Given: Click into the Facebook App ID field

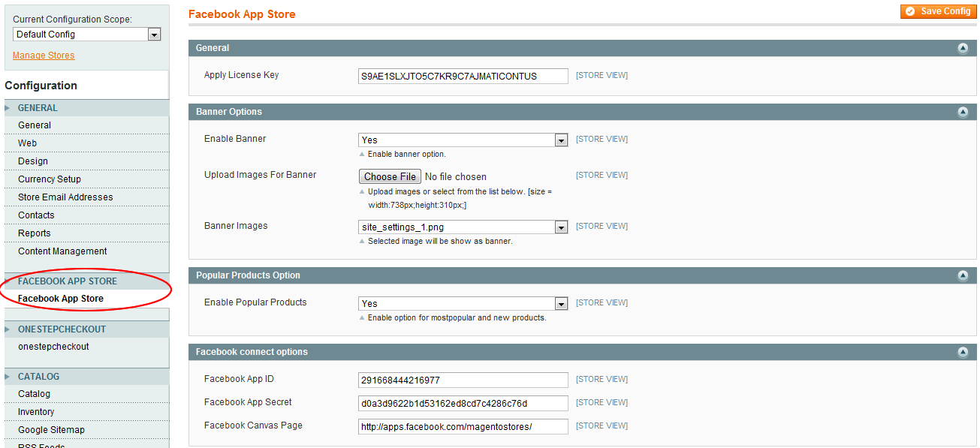Looking at the screenshot, I should pyautogui.click(x=463, y=380).
